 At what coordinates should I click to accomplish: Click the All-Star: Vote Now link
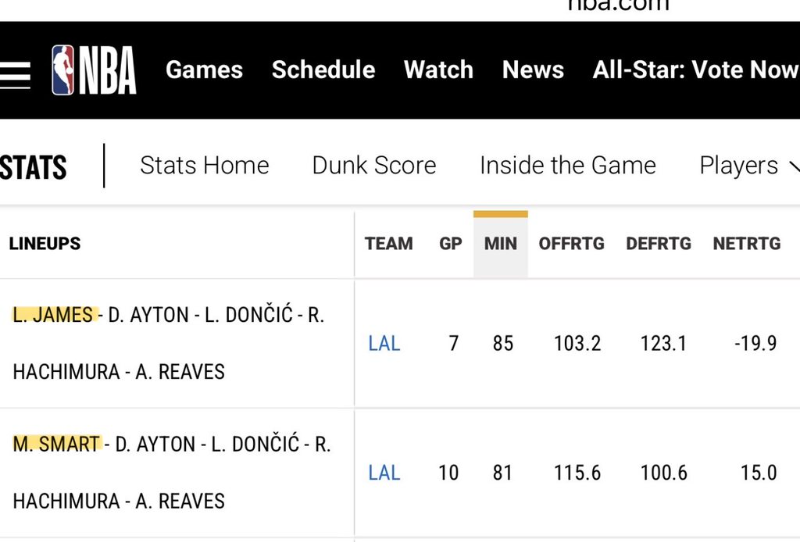tap(695, 70)
